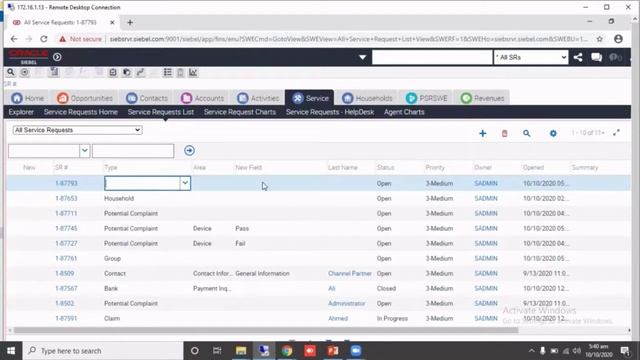Open the Service Requests Home view
This screenshot has width=640, height=360.
tap(81, 112)
